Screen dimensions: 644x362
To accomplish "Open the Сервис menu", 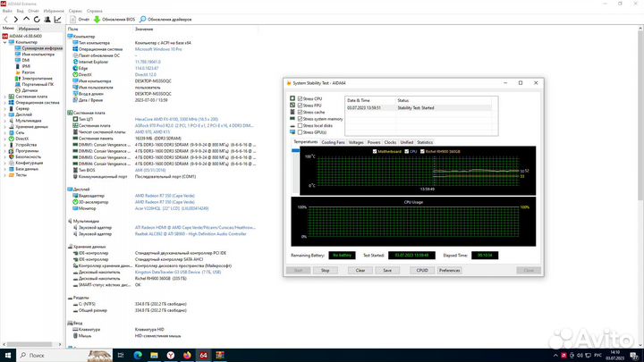I will click(x=75, y=11).
